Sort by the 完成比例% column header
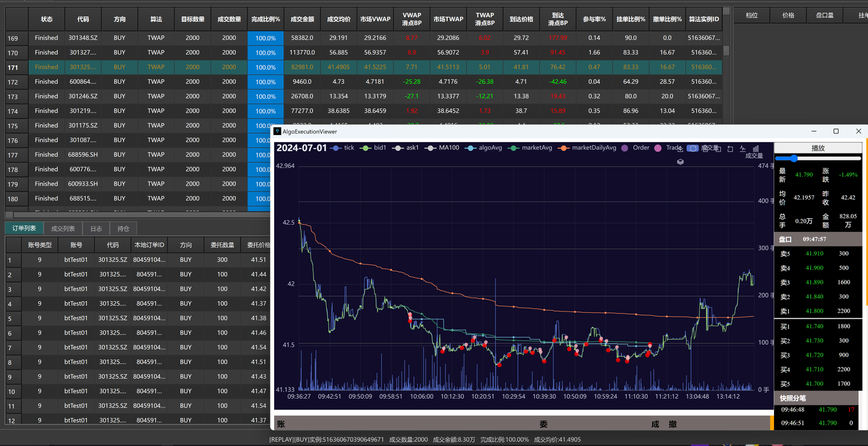 click(265, 19)
